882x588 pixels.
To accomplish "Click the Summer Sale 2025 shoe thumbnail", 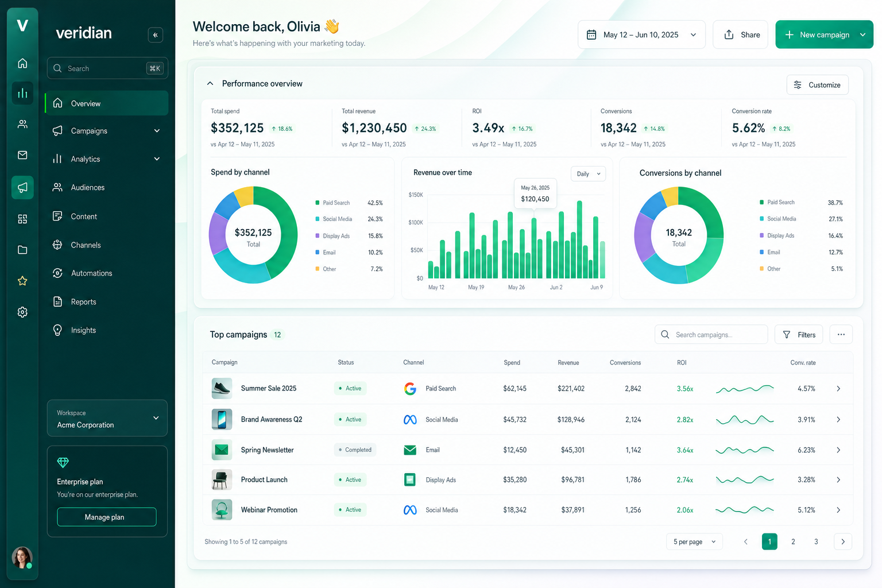I will pos(222,389).
